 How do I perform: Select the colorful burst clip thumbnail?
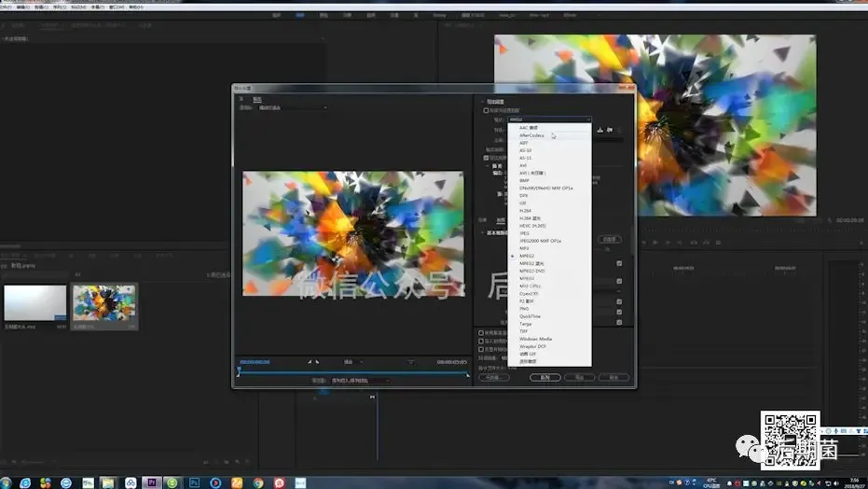click(x=104, y=303)
